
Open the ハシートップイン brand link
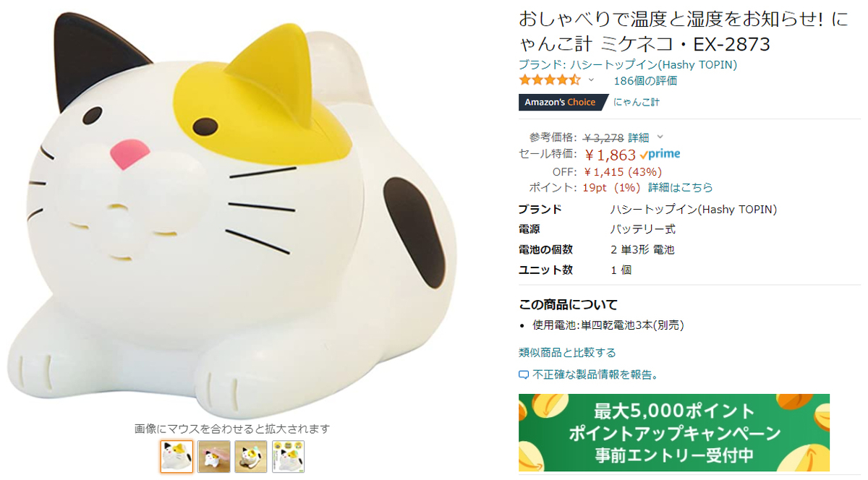click(x=628, y=64)
